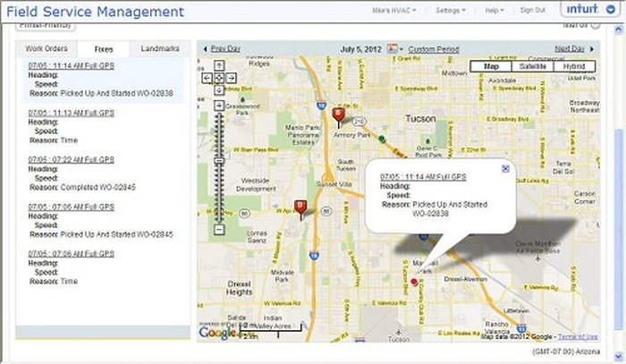
Task: Close the map info balloon
Action: [505, 168]
